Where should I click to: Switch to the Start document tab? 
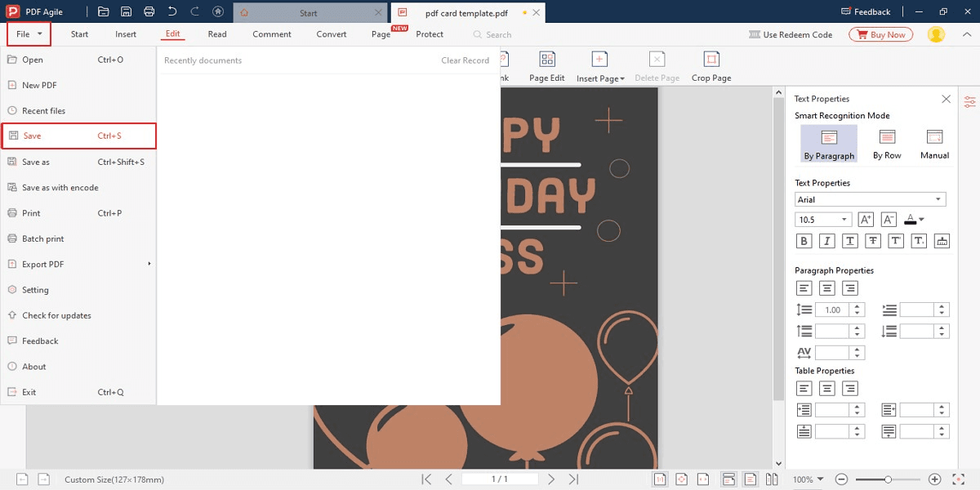(x=309, y=13)
